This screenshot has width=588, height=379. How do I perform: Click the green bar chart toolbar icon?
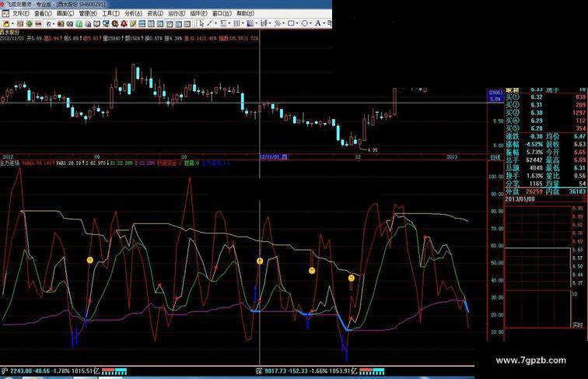(79, 23)
